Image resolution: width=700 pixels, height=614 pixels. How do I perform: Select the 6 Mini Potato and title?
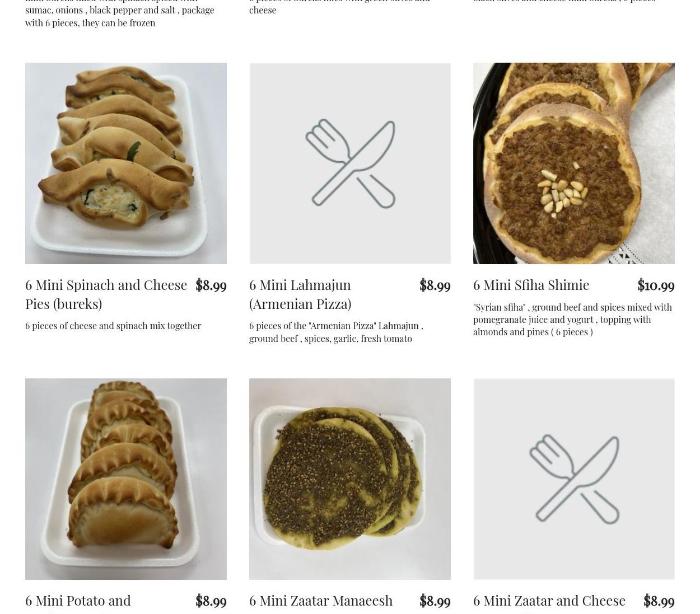78,601
